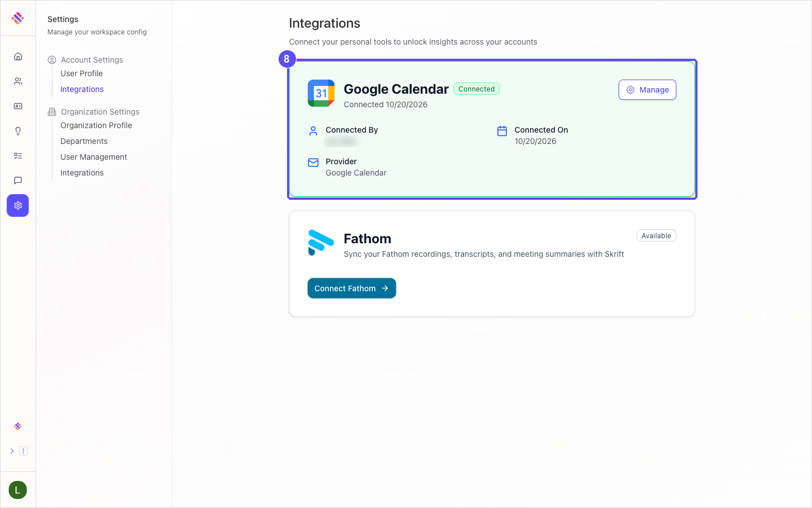Open User Management settings
The image size is (812, 508).
coord(94,157)
